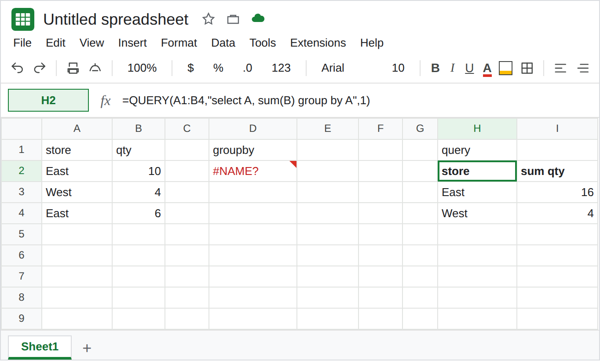Add a new sheet with plus button
Screen dimensions: 600x364
pos(87,348)
